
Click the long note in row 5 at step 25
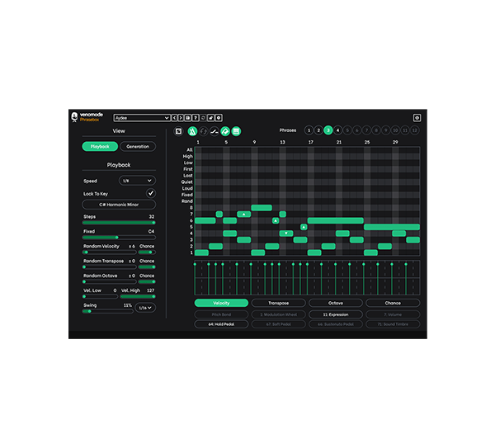click(x=392, y=227)
